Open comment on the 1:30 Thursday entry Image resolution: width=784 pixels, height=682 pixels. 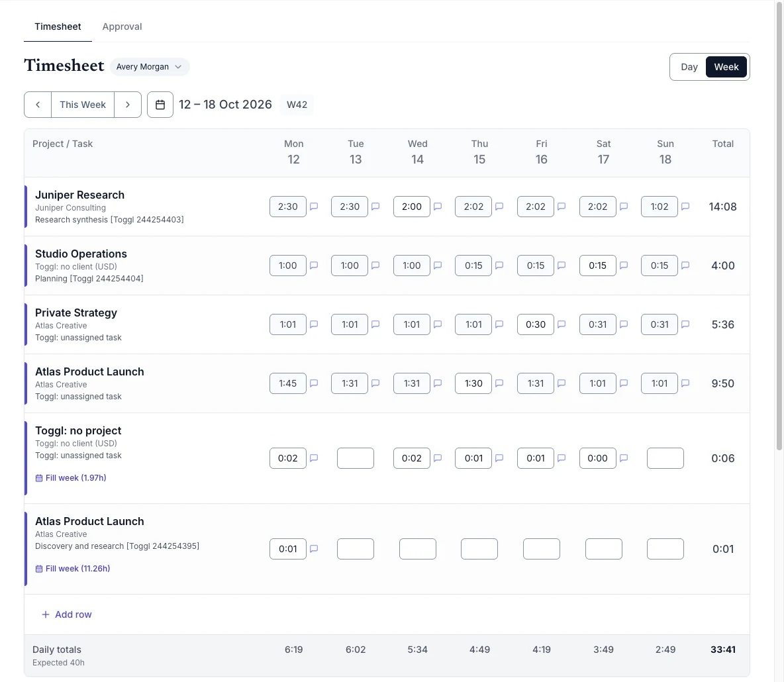tap(499, 383)
